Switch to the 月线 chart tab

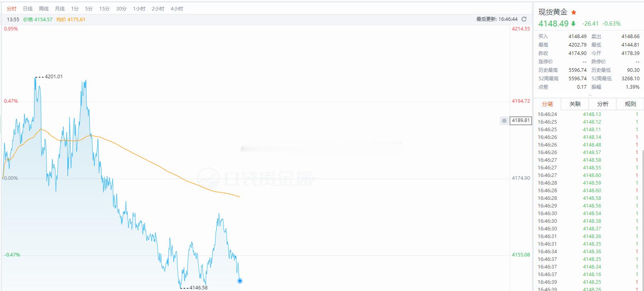pos(60,8)
